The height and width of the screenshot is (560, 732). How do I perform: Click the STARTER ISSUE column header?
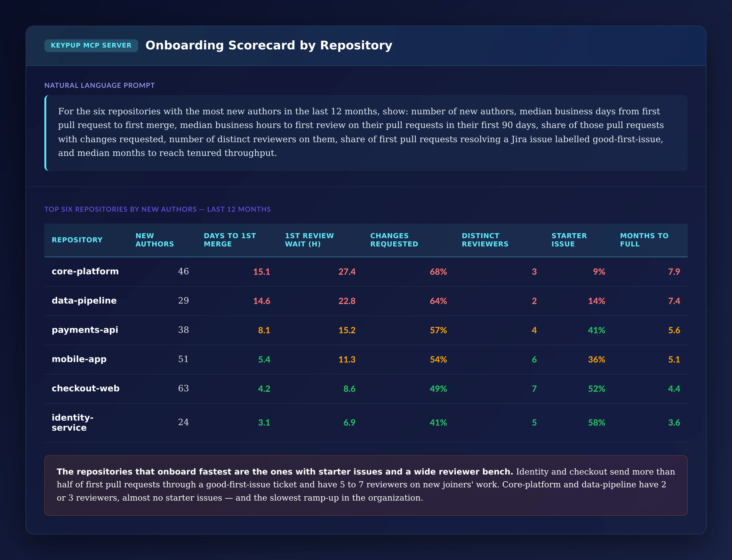click(569, 240)
